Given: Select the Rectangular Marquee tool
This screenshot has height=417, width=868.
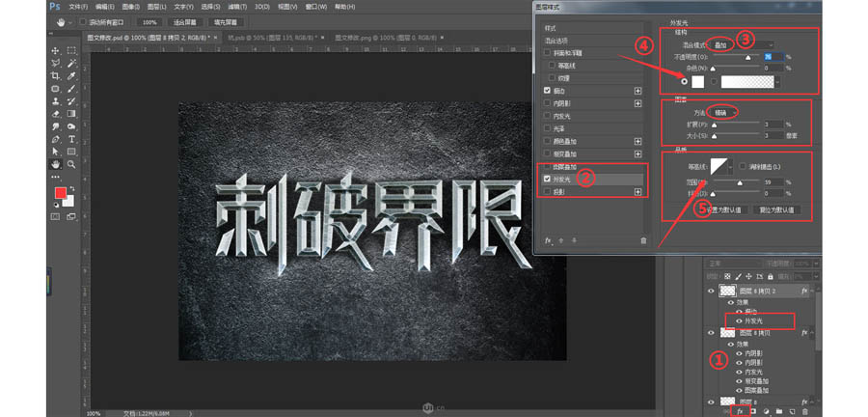Looking at the screenshot, I should pos(71,50).
